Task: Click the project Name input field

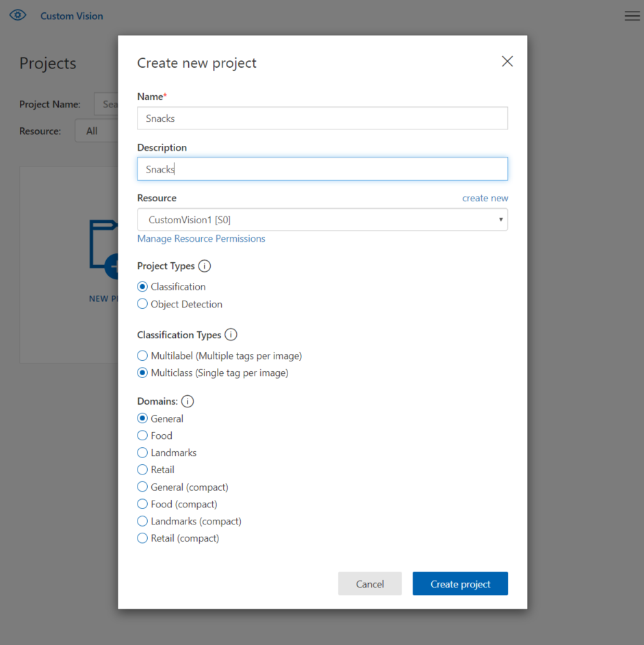Action: pos(322,118)
